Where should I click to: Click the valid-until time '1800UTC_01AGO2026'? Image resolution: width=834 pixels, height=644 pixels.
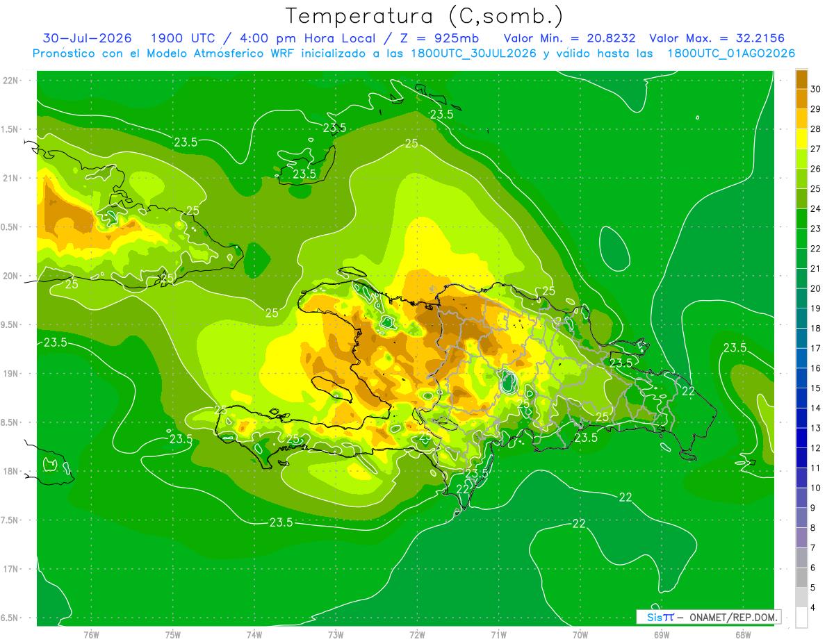[731, 53]
